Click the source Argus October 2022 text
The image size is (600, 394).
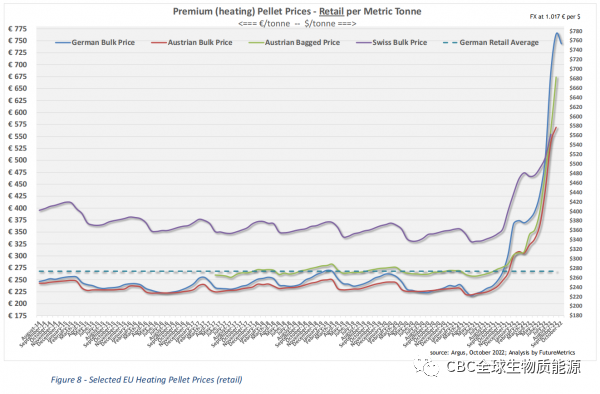point(502,352)
